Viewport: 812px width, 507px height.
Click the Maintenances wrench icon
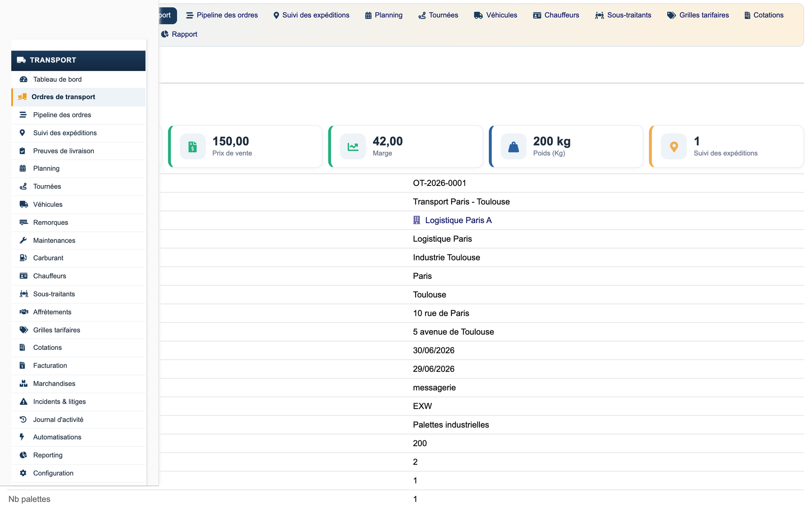[x=23, y=240]
